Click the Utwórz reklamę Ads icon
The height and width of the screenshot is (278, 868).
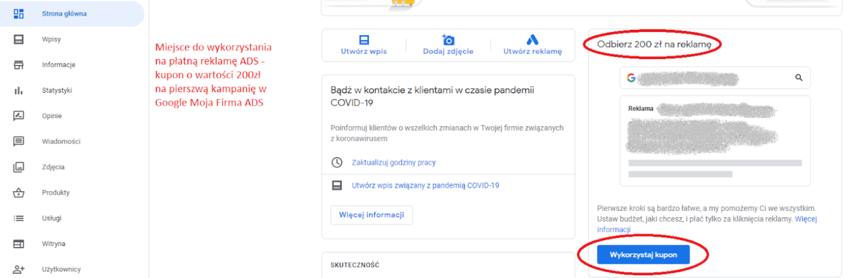[532, 39]
